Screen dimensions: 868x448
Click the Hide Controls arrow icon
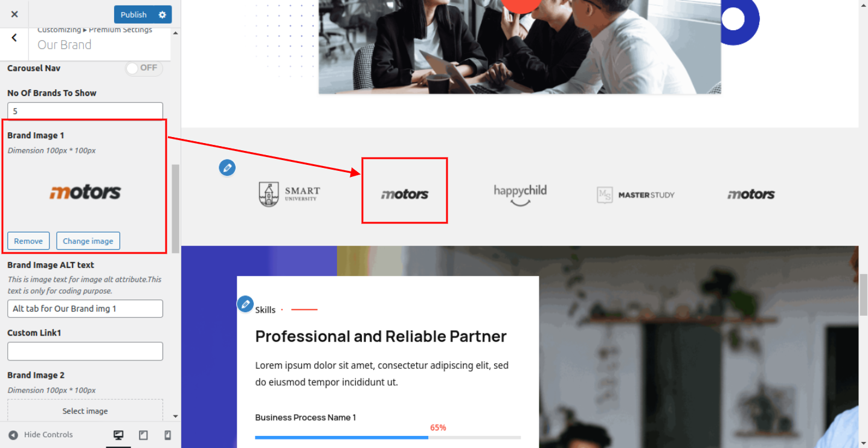click(x=13, y=435)
